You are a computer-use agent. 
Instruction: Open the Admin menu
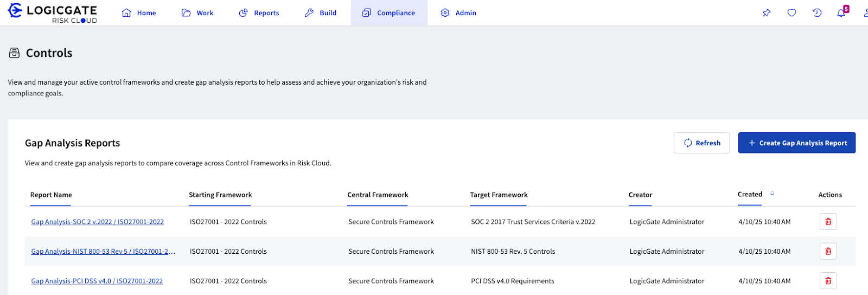pos(458,13)
